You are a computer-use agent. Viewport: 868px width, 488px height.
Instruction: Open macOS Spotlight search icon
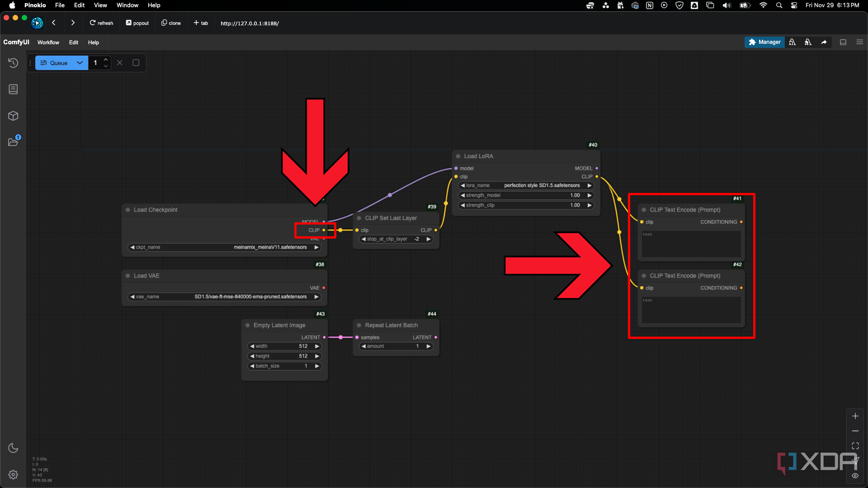click(x=779, y=5)
